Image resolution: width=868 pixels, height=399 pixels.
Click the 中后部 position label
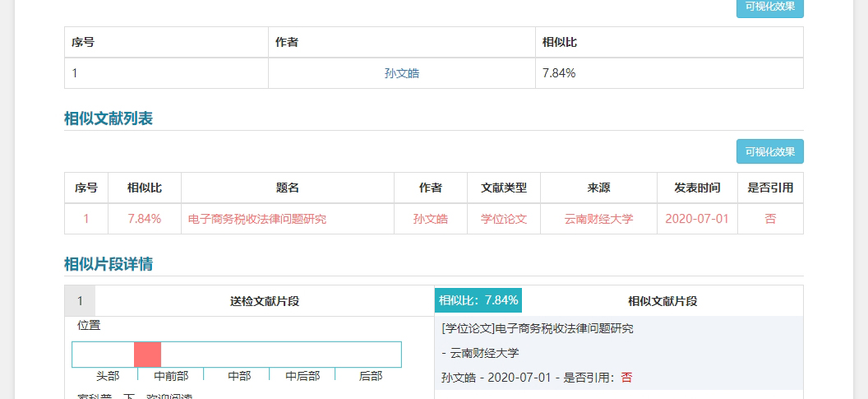[x=302, y=376]
